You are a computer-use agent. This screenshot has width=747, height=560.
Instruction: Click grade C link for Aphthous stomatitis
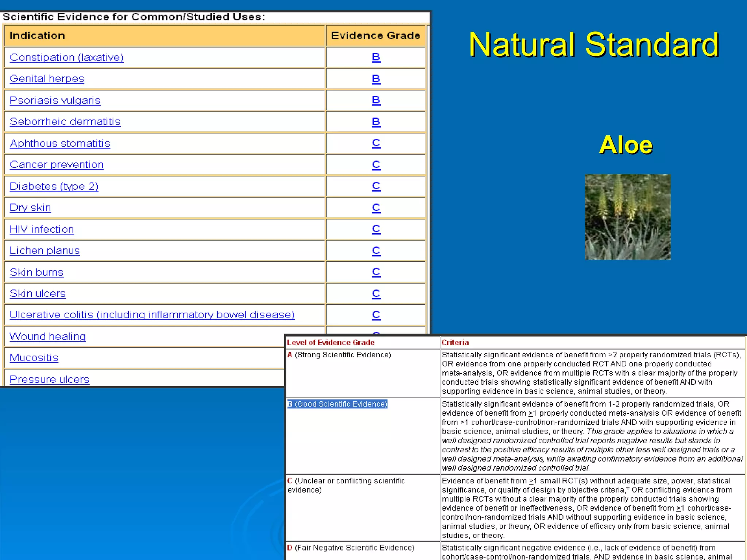[376, 143]
